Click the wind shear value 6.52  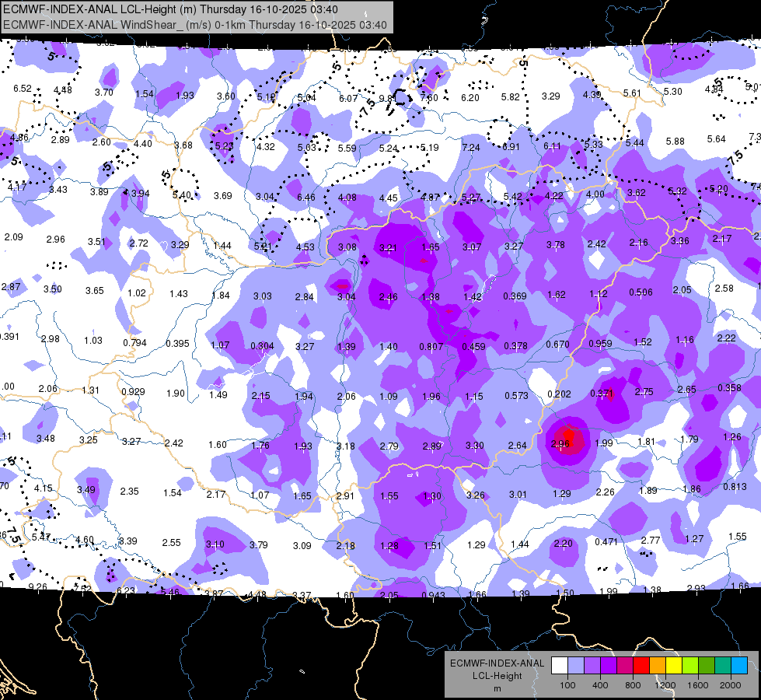(23, 89)
